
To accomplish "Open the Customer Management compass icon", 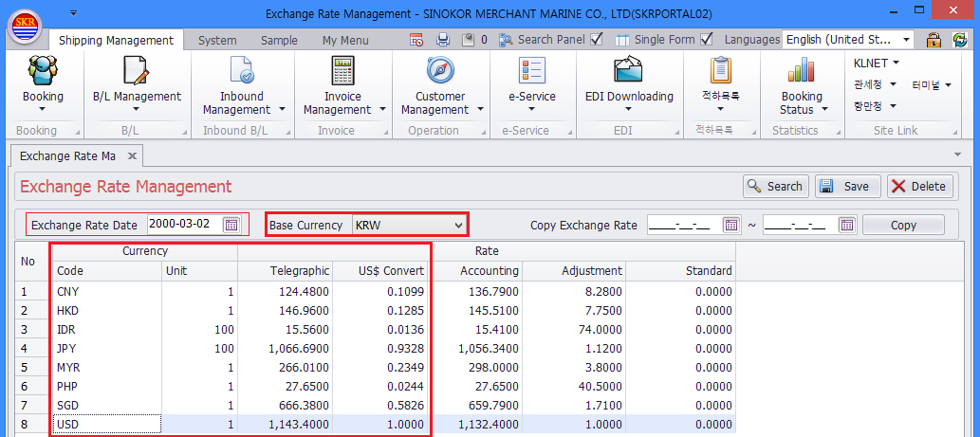I will (x=440, y=69).
